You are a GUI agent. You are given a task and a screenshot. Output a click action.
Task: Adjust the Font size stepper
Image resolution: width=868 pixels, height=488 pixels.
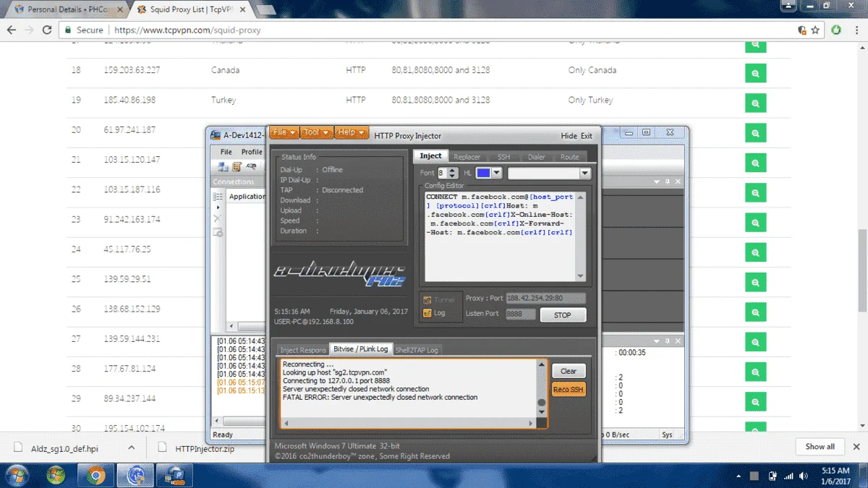click(x=453, y=173)
